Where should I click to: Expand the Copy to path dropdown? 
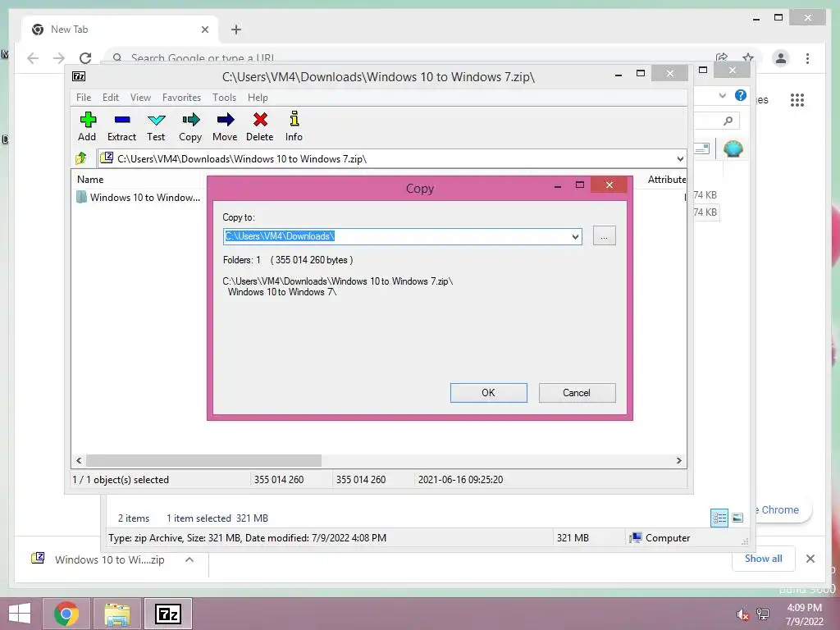[x=575, y=236]
